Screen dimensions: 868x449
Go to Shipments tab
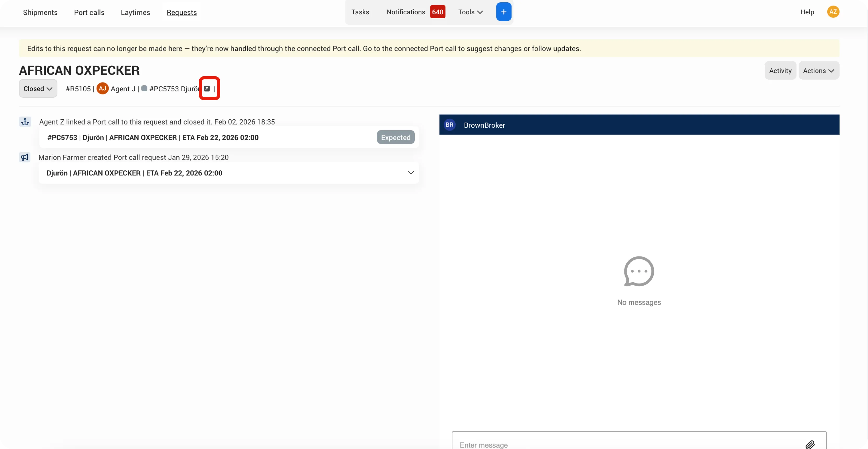40,13
